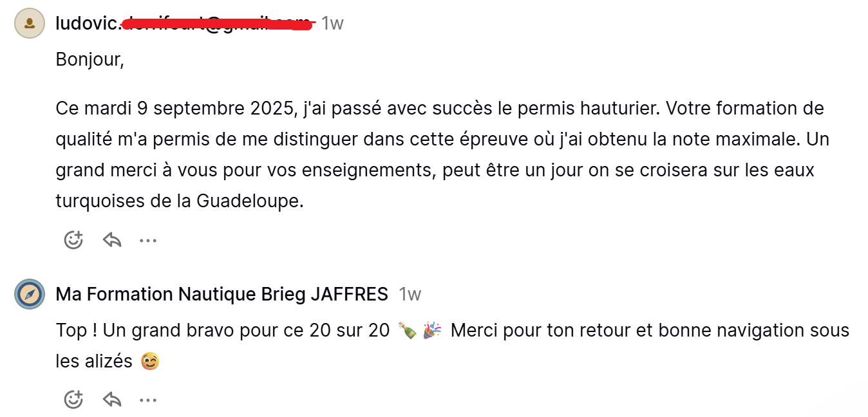Viewport: 868px width, 417px height.
Task: Reply to Brieg JAFFRES's message
Action: click(x=112, y=400)
